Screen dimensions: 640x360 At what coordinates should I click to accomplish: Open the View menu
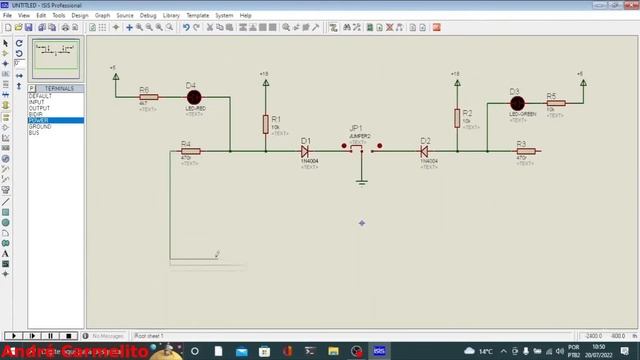24,15
